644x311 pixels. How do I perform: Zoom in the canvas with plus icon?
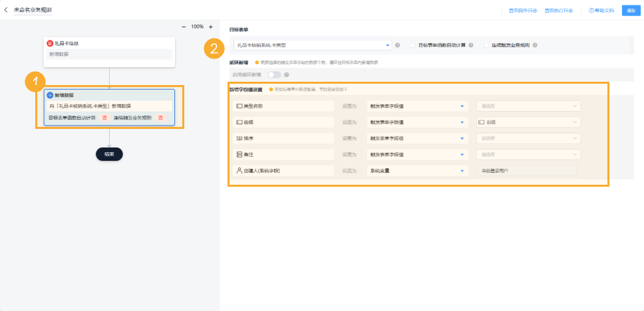click(211, 27)
